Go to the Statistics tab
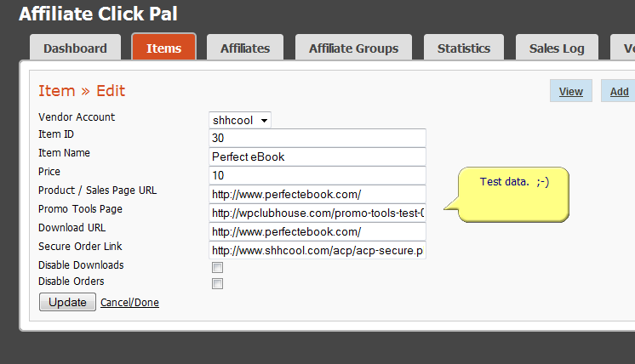 coord(464,48)
